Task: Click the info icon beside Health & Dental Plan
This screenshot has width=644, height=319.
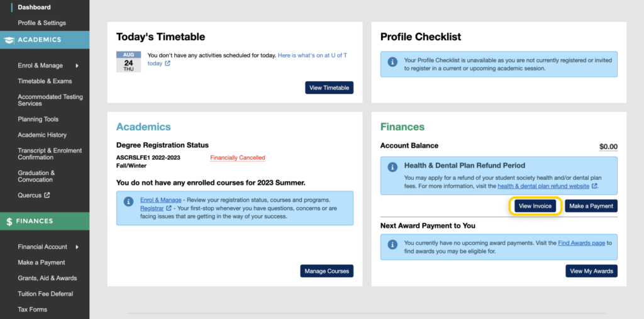Action: click(x=392, y=167)
